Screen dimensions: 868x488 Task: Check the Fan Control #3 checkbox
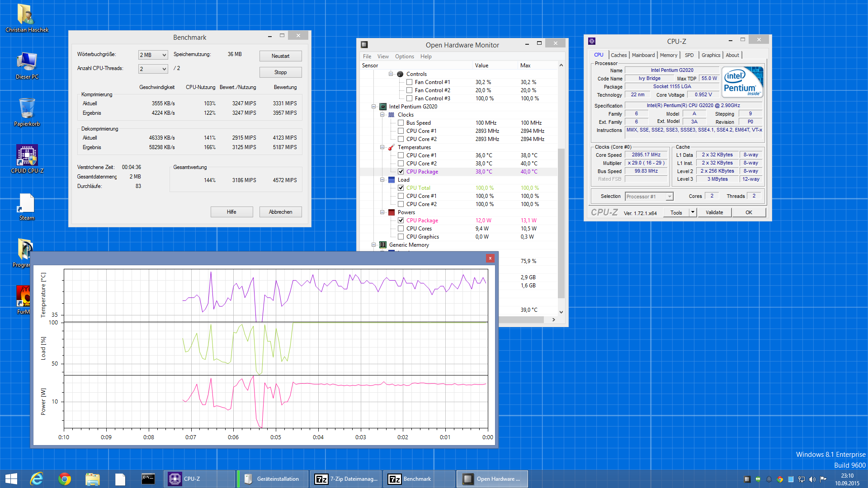409,99
